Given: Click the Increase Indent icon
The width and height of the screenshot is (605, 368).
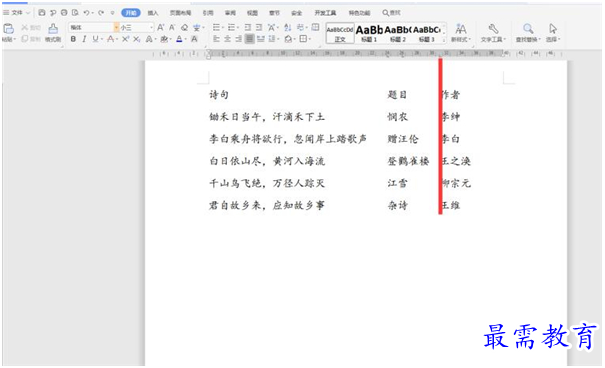Looking at the screenshot, I should tap(259, 27).
